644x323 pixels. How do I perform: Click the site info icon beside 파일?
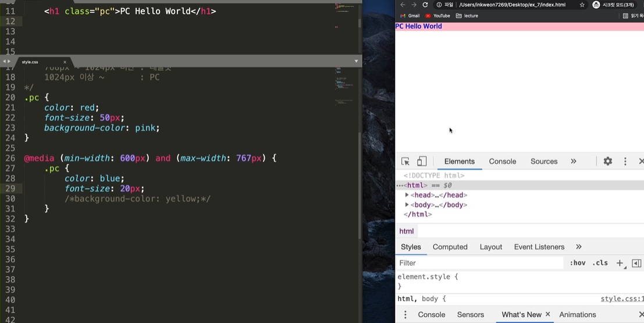point(439,5)
